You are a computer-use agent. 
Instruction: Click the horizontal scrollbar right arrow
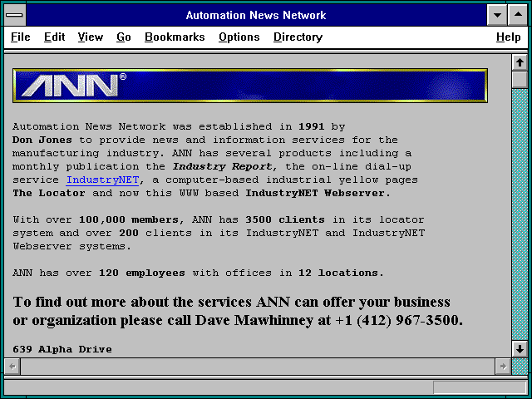(x=503, y=367)
